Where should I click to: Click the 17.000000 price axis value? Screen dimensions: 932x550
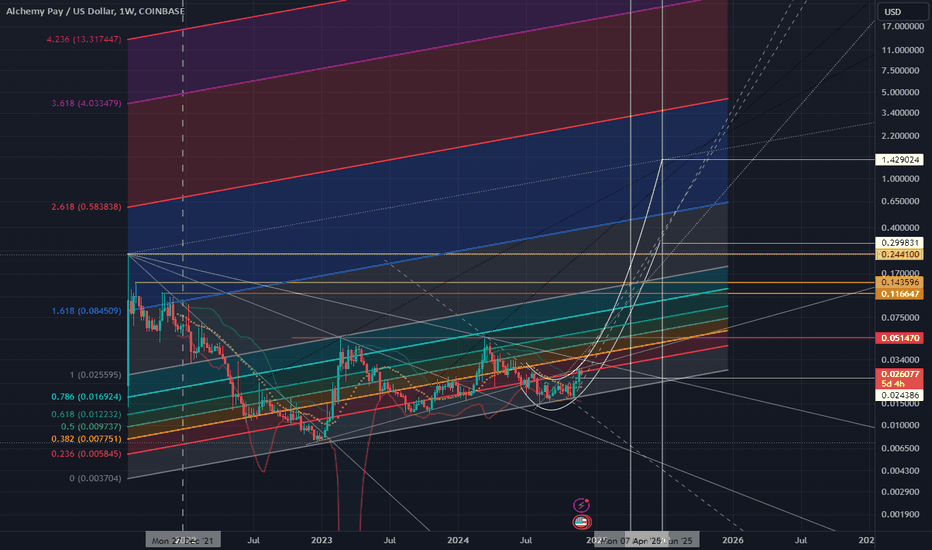(x=902, y=27)
